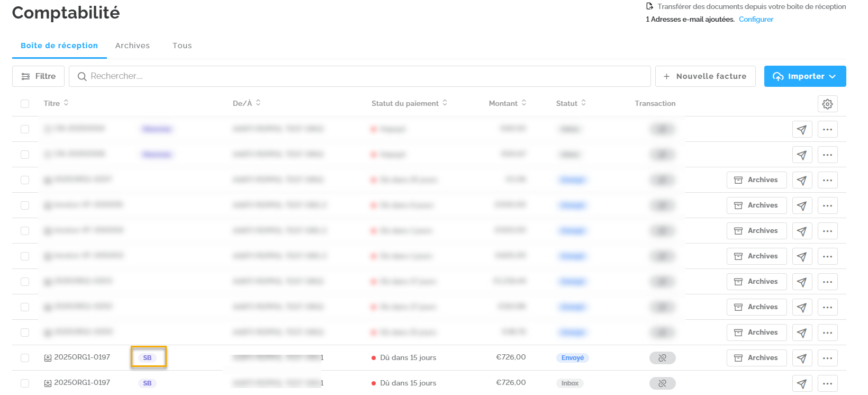868x395 pixels.
Task: Open the three-dot menu in the Inbox row
Action: 827,383
